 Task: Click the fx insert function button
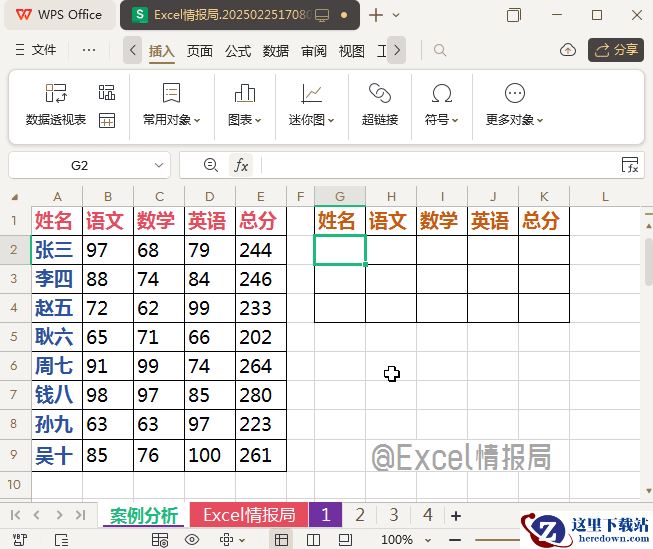(x=241, y=165)
